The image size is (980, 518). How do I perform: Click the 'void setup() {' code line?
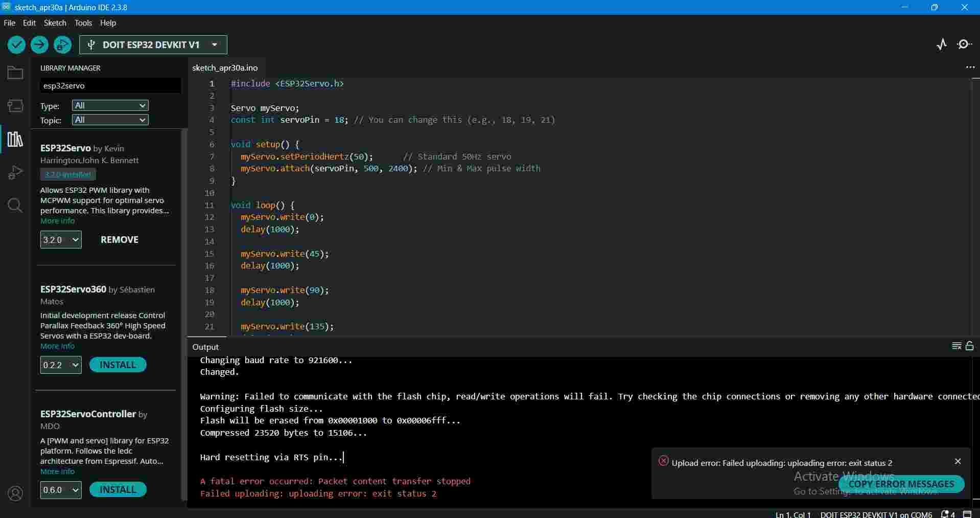[265, 144]
